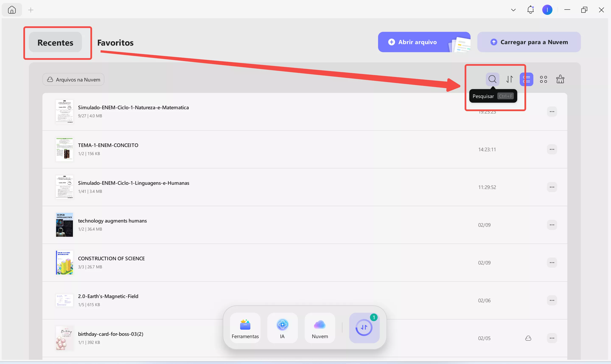Switch to the Favoritos tab
Viewport: 611px width, 364px height.
click(x=115, y=43)
